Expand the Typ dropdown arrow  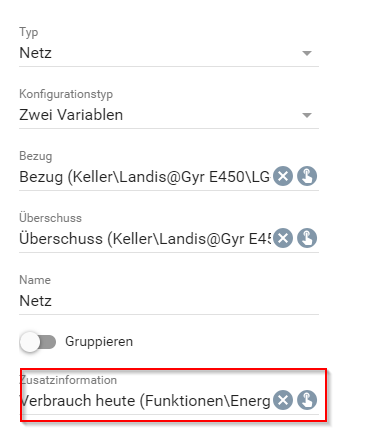(x=307, y=53)
